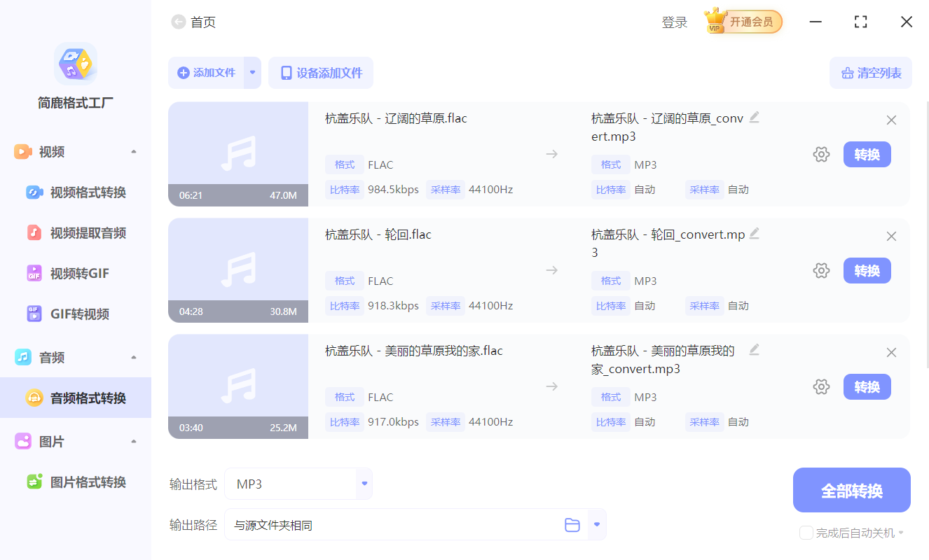Open the 添加文件 dropdown arrow
The image size is (929, 560).
click(x=253, y=73)
